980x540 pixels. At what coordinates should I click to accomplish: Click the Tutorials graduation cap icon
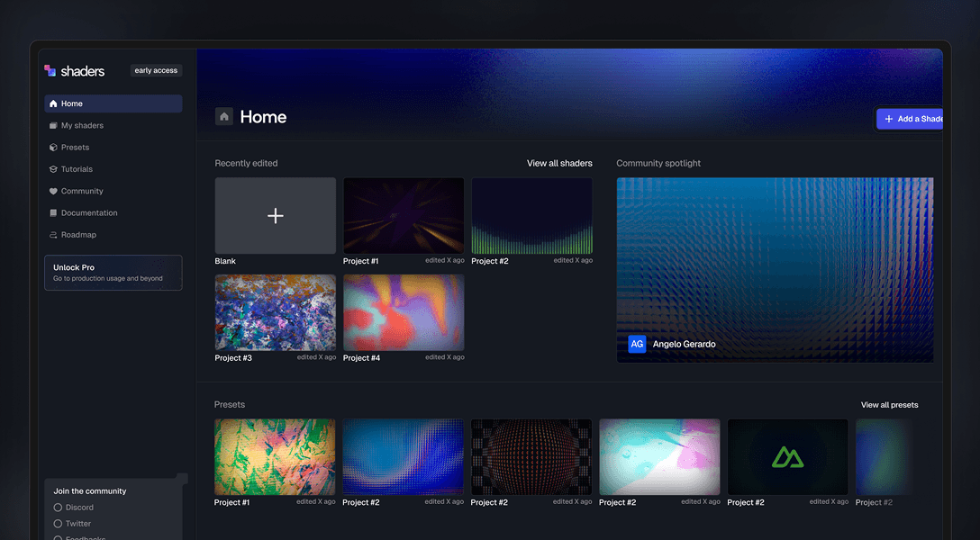pos(53,169)
